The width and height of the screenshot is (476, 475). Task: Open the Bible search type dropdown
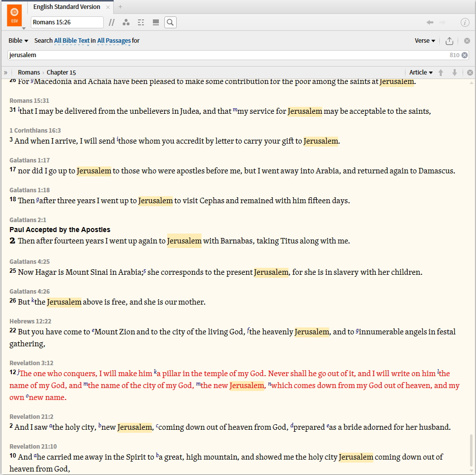pyautogui.click(x=18, y=41)
